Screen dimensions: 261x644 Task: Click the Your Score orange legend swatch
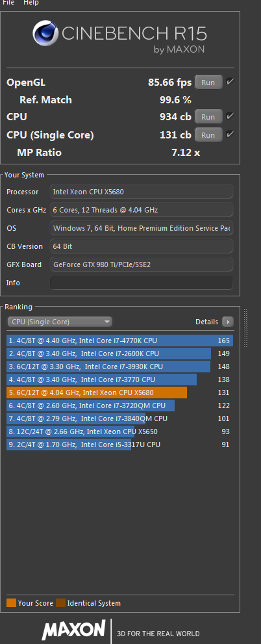point(12,603)
